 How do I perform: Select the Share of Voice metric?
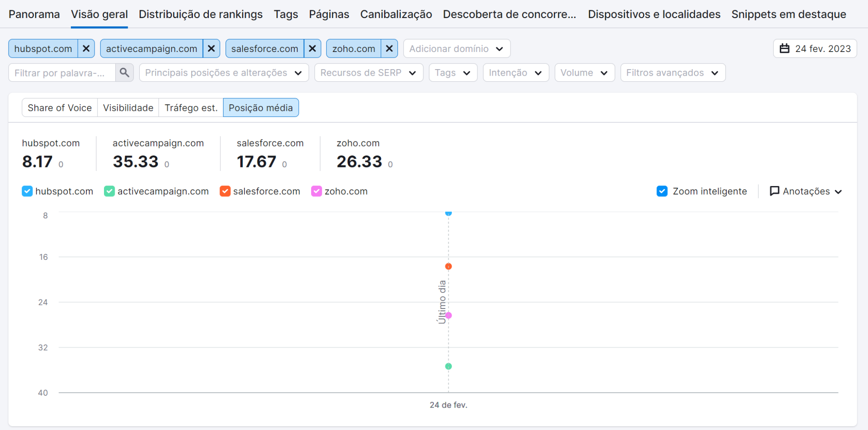pyautogui.click(x=60, y=108)
